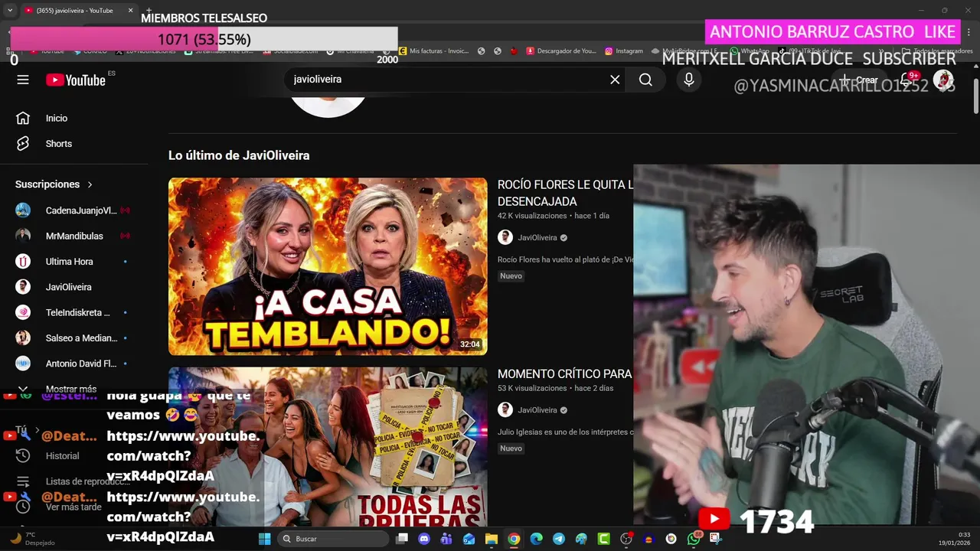Play the ¡A CASA TEMBLANDO! video thumbnail
This screenshot has height=551, width=980.
[x=328, y=266]
